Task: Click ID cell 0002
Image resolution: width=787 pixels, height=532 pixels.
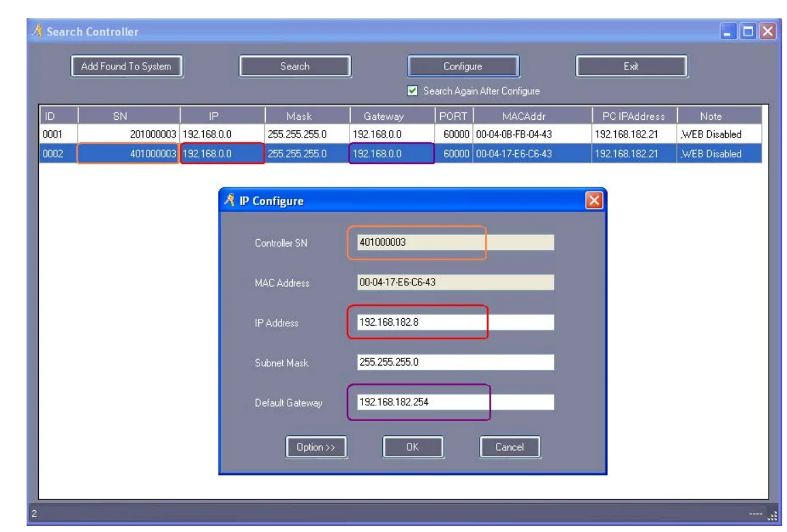Action: coord(59,153)
